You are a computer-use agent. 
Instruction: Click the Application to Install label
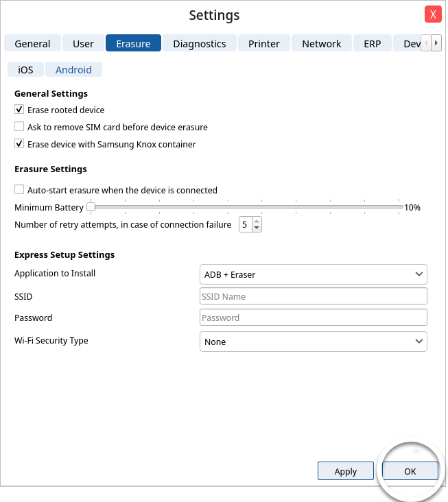tap(55, 273)
